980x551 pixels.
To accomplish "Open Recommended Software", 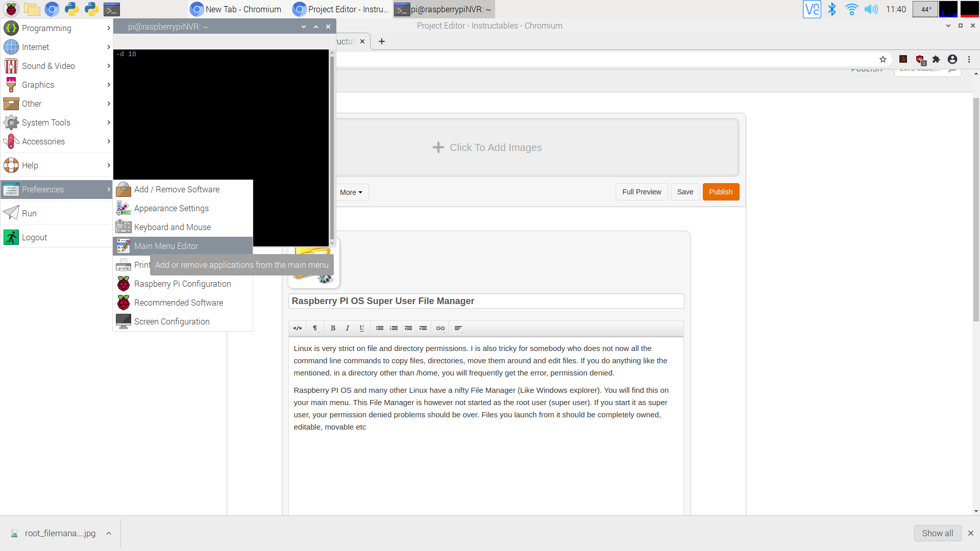I will pos(183,303).
